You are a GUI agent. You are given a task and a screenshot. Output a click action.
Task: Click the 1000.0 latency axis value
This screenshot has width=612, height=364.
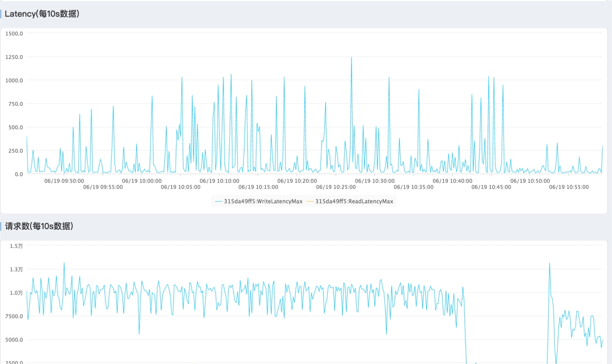click(14, 80)
